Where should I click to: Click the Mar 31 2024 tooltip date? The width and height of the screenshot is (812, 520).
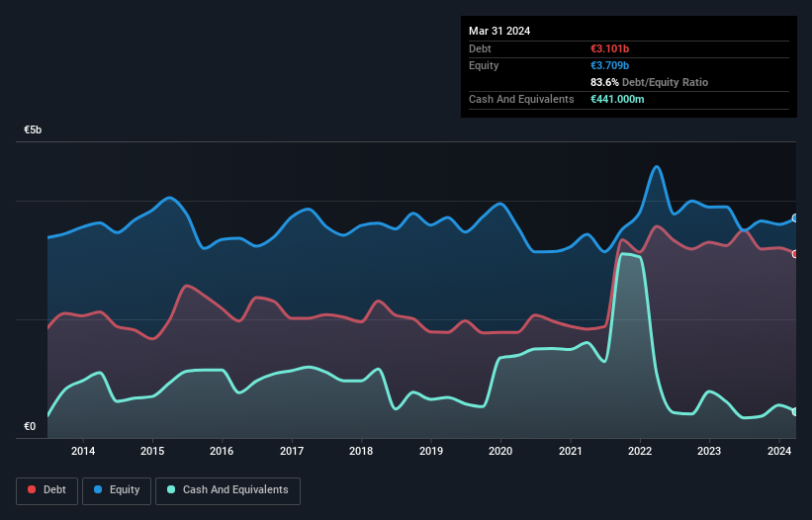point(499,31)
